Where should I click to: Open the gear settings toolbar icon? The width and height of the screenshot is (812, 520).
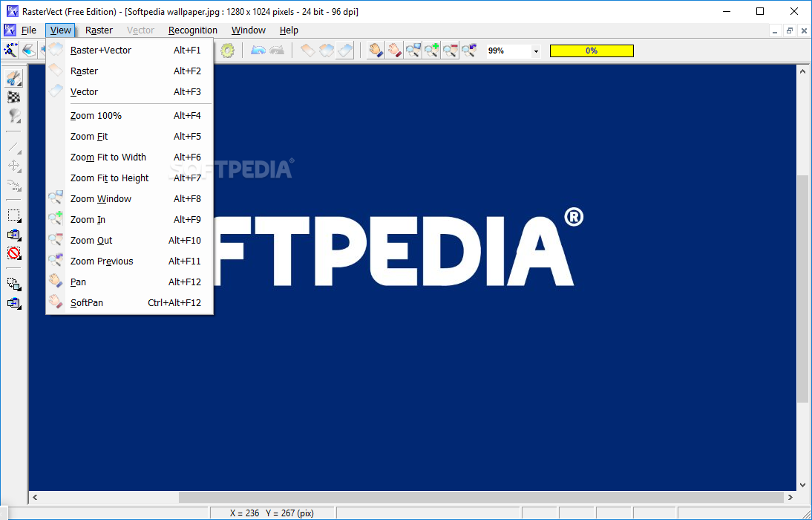point(227,51)
